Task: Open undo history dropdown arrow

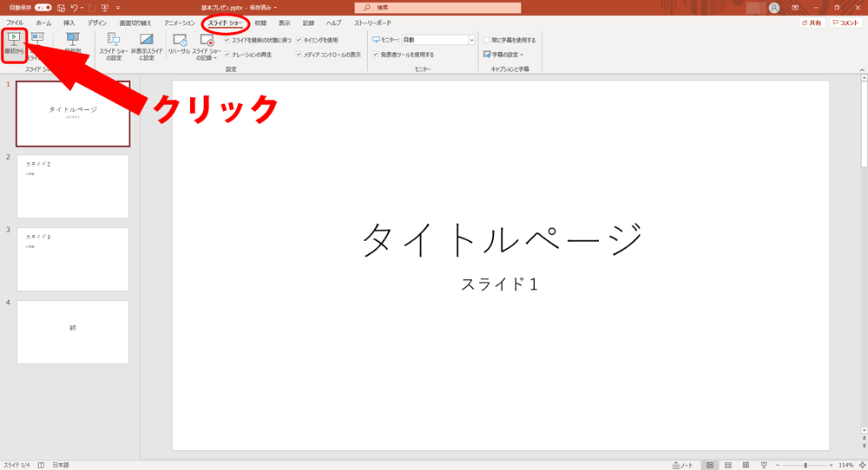Action: tap(82, 8)
